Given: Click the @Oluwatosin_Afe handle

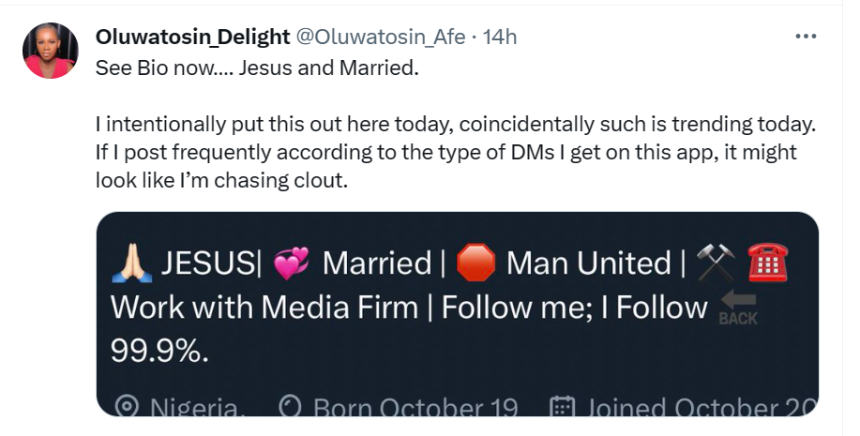Looking at the screenshot, I should pos(379,38).
